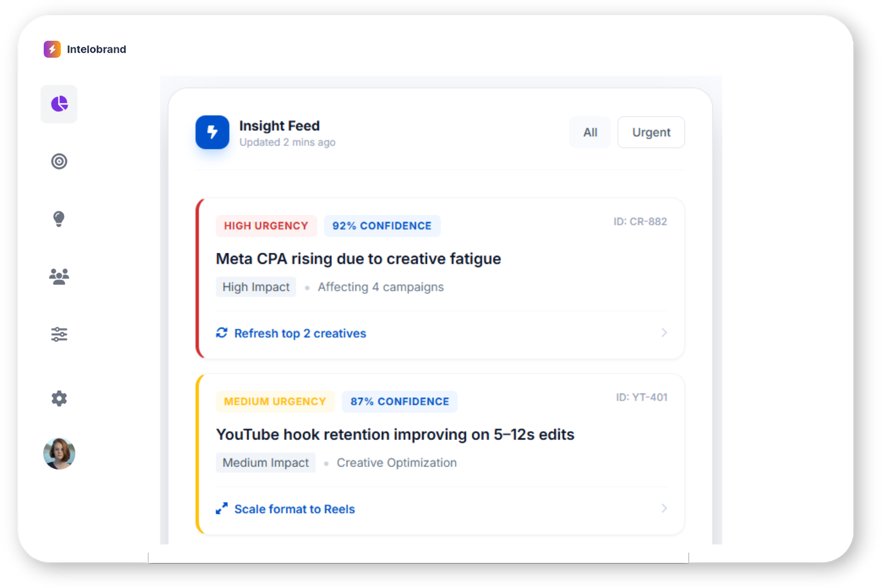Open the sliders filters sidebar icon
The height and width of the screenshot is (588, 882).
pos(59,334)
